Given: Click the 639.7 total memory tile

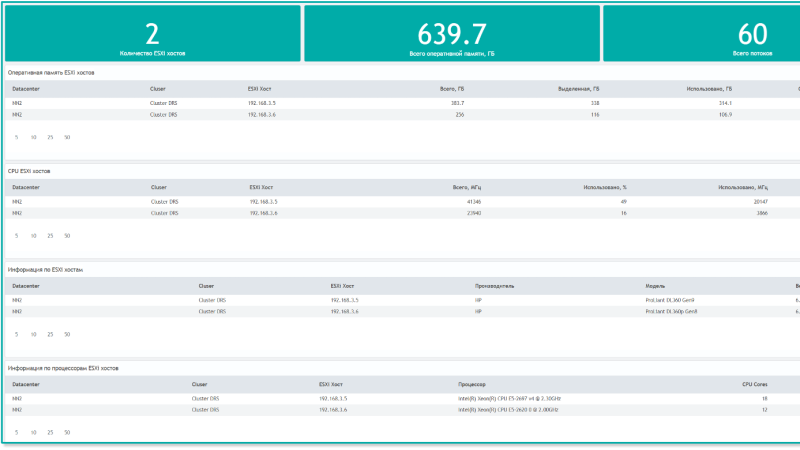Looking at the screenshot, I should pos(452,34).
